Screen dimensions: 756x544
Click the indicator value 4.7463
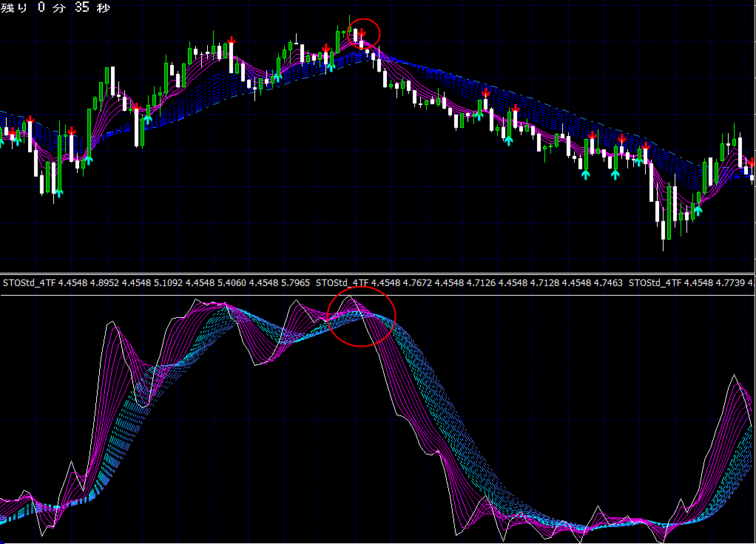(608, 283)
